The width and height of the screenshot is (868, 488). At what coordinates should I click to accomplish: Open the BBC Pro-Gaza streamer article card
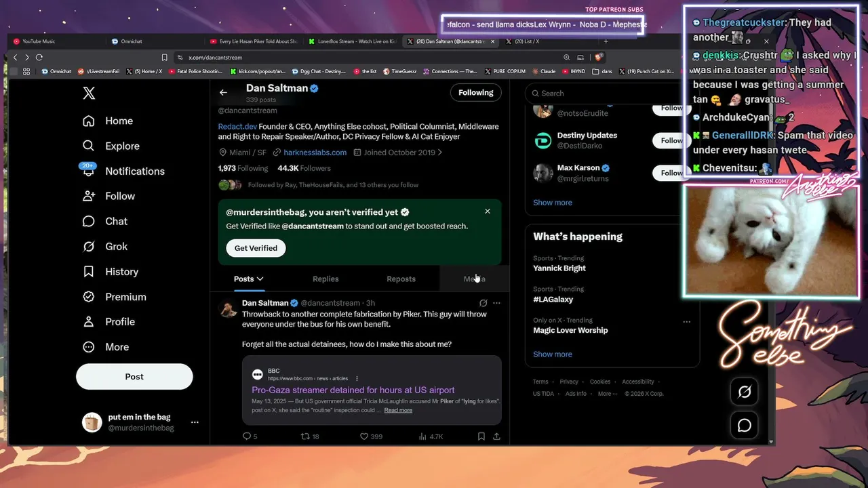click(372, 390)
